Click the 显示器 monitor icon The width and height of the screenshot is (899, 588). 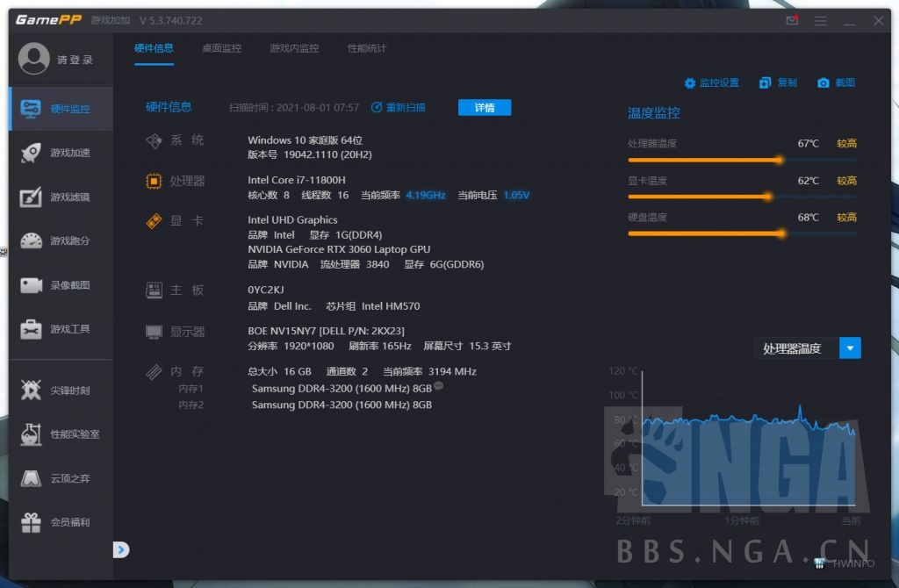tap(154, 332)
